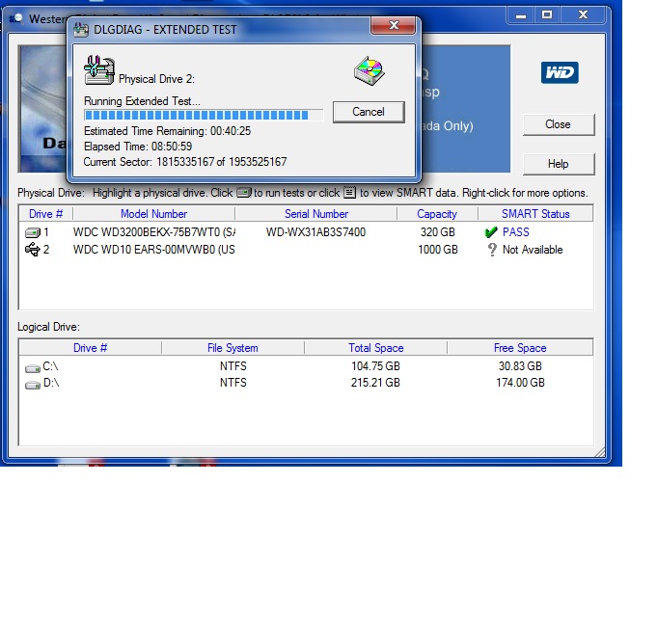The height and width of the screenshot is (644, 657).
Task: Select the drive 2 USB icon
Action: (33, 250)
